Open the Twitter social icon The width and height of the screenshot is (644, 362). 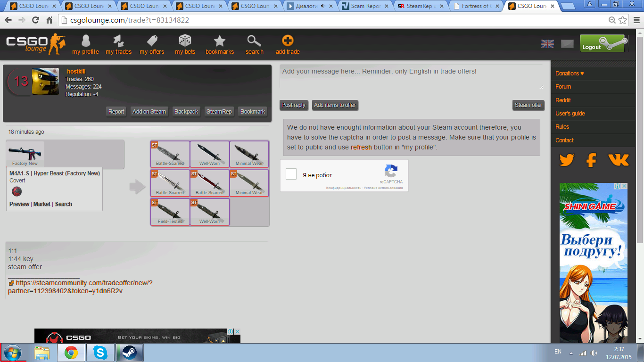(567, 160)
